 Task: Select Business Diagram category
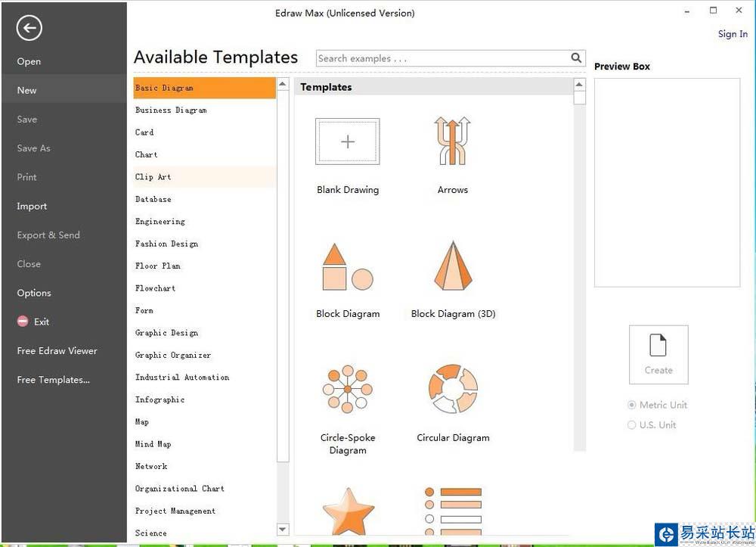coord(204,110)
